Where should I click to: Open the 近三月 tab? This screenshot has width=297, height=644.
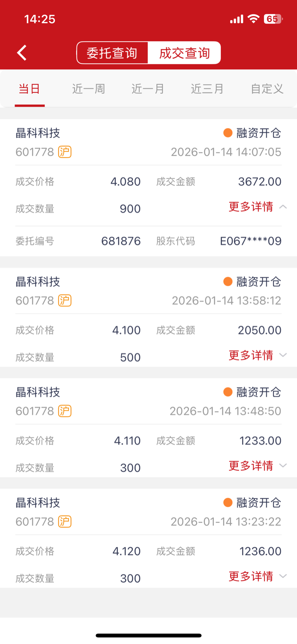point(207,89)
